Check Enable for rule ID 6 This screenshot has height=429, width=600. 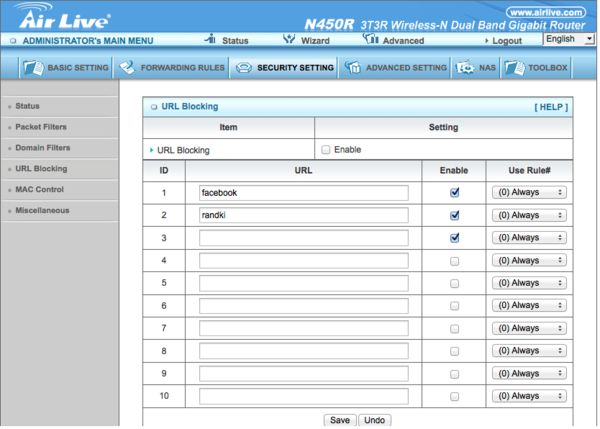click(454, 306)
